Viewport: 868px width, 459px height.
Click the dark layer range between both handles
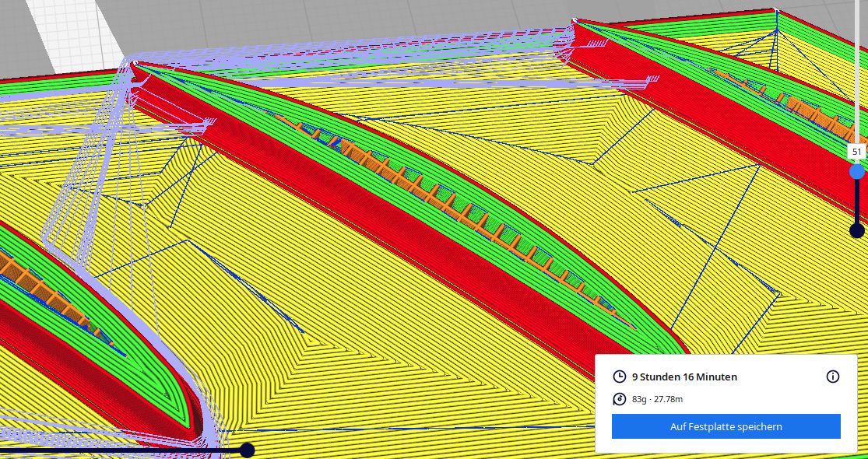(x=857, y=201)
